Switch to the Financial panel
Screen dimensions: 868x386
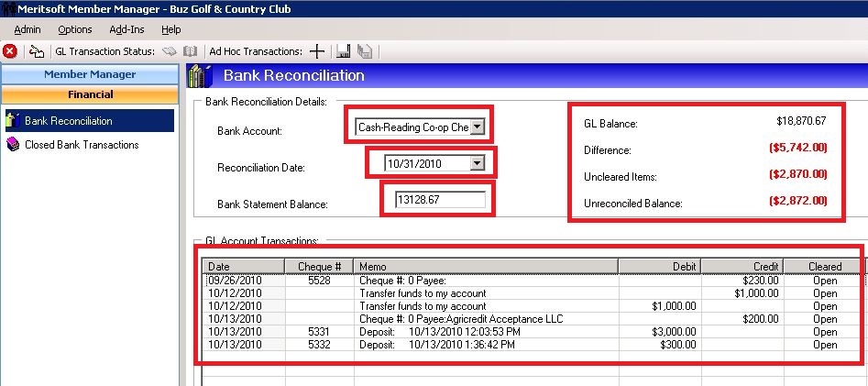pyautogui.click(x=90, y=94)
